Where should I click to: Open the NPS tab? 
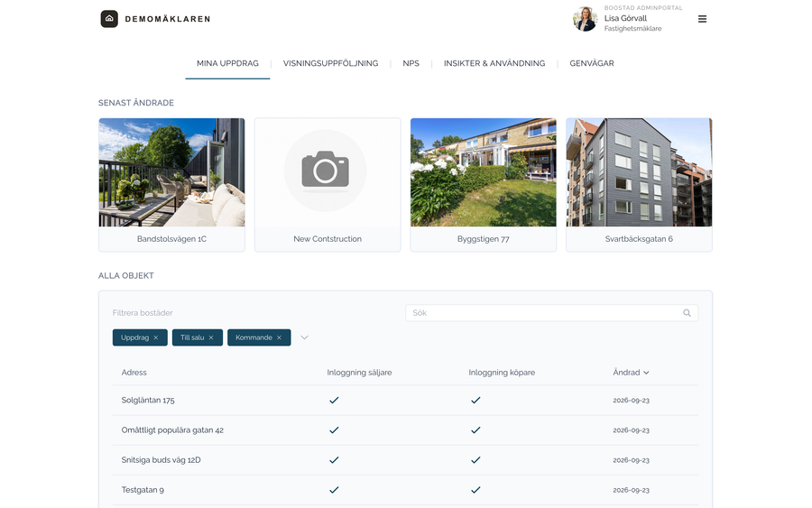click(x=411, y=63)
